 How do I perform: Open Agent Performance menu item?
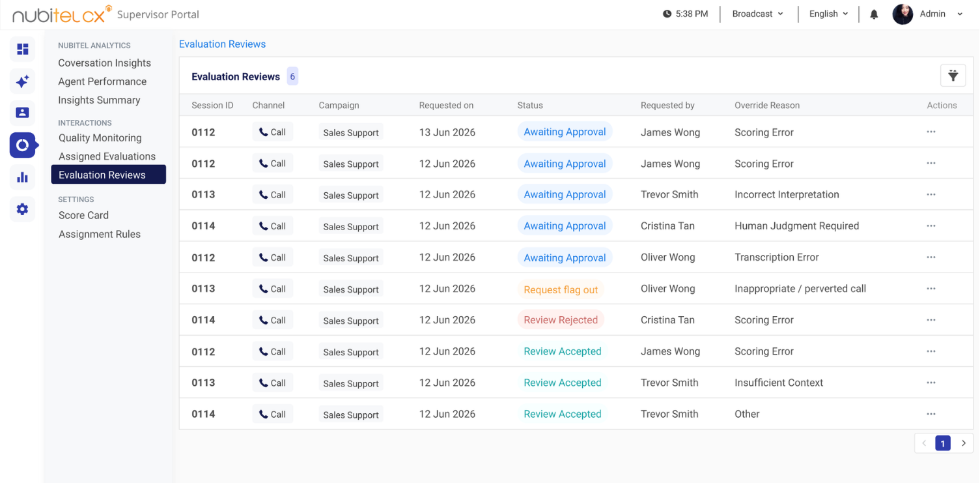coord(102,81)
